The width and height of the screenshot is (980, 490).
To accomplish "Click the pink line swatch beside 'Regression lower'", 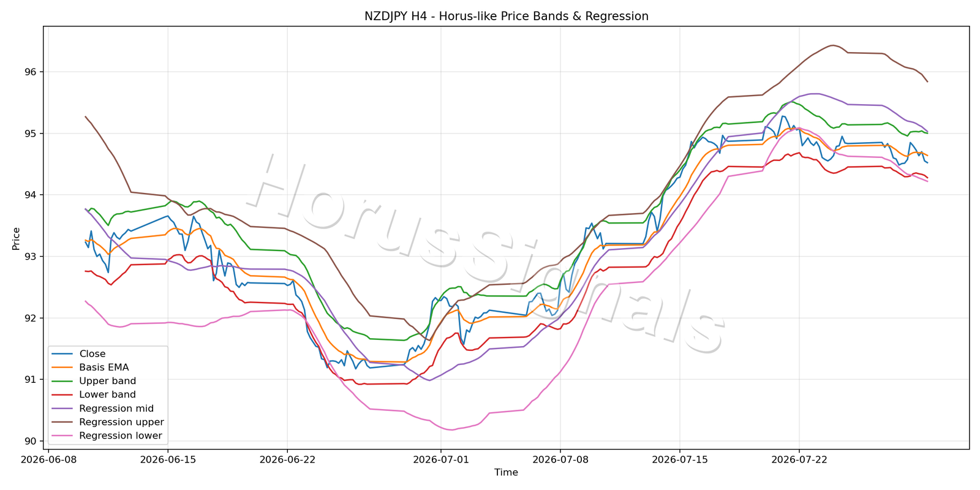I will pyautogui.click(x=62, y=436).
